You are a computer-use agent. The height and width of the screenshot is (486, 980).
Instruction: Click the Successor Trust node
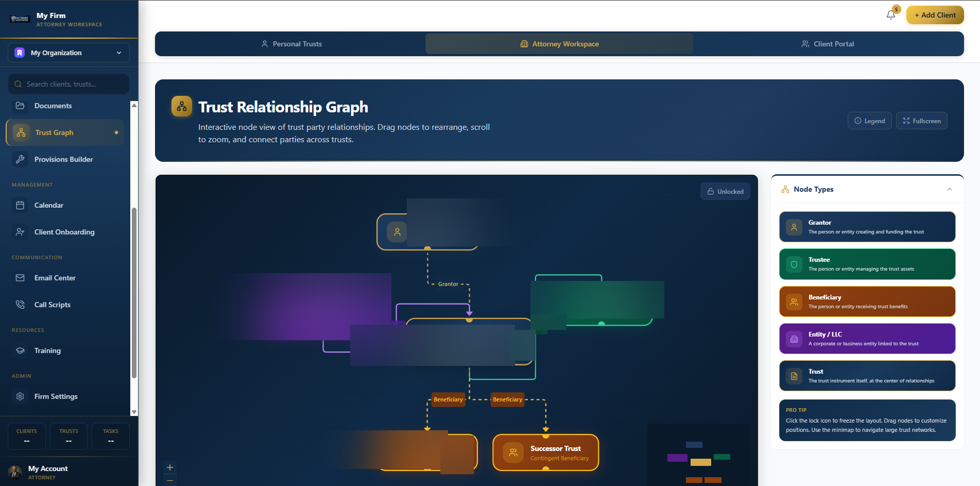click(x=546, y=453)
